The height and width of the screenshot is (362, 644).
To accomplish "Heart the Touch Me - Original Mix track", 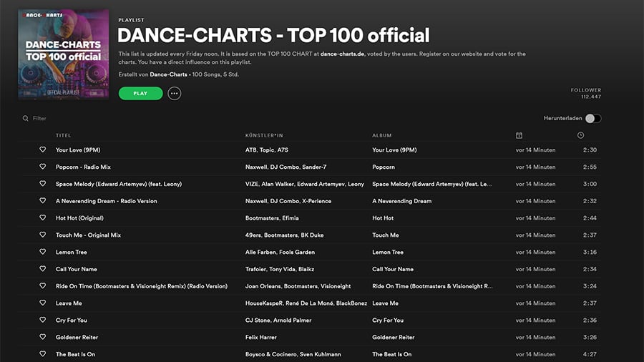I will tap(43, 235).
